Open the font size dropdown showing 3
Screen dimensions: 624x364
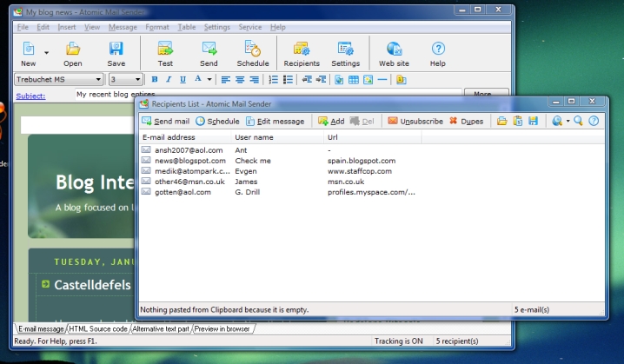pyautogui.click(x=138, y=80)
